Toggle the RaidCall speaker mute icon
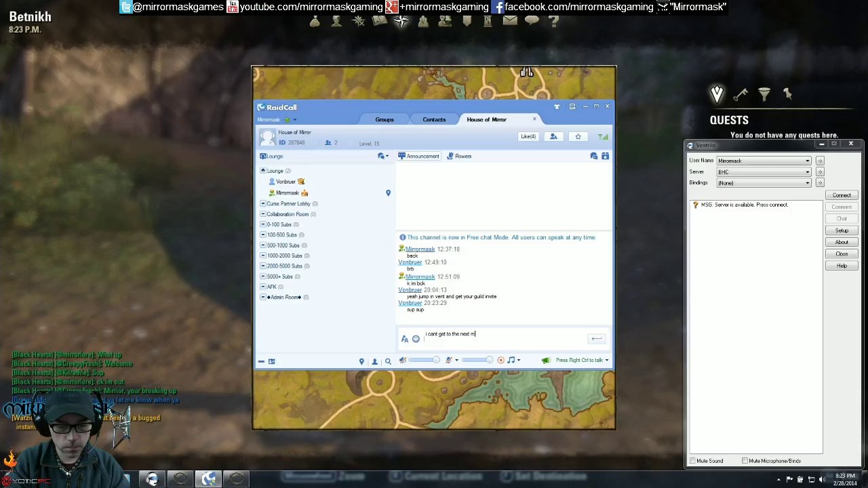 (402, 361)
